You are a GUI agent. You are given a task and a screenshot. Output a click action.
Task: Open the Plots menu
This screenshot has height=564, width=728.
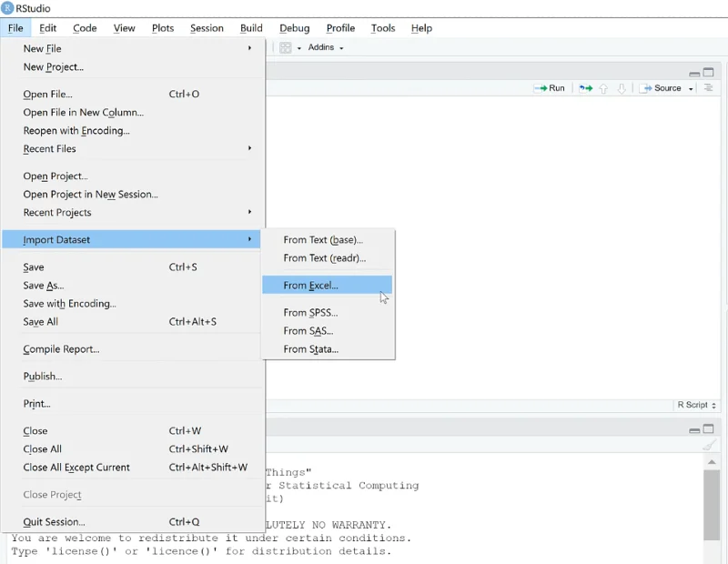(163, 28)
